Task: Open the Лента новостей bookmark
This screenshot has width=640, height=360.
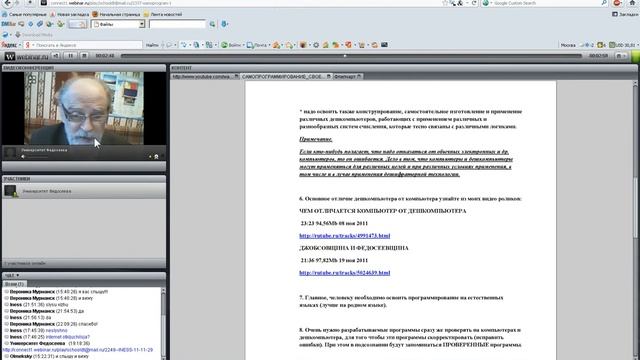Action: [x=163, y=14]
